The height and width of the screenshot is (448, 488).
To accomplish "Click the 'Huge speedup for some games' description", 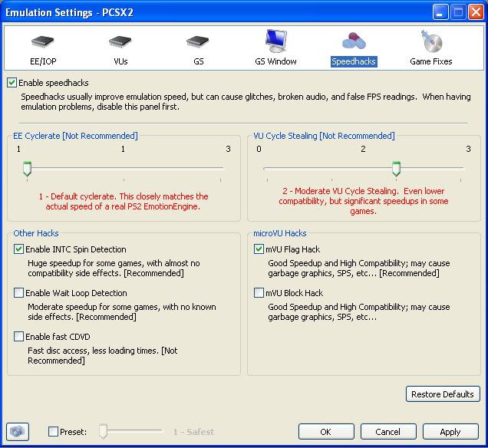I will (114, 268).
